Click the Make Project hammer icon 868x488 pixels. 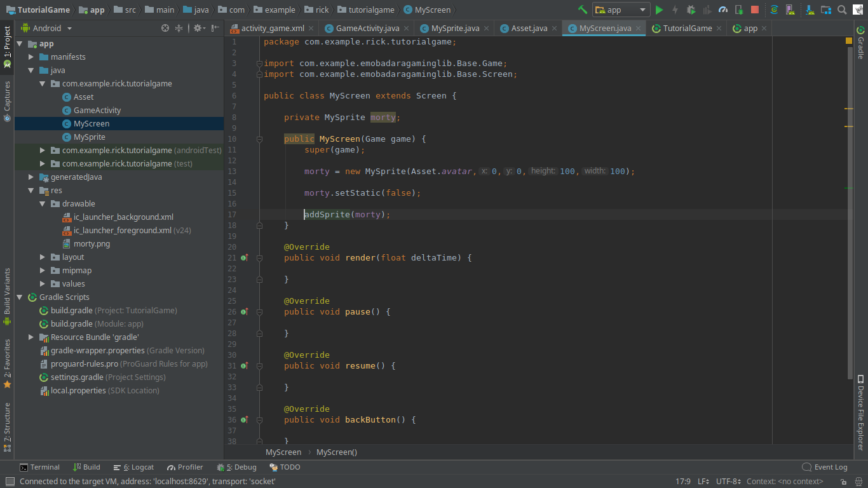pyautogui.click(x=583, y=10)
